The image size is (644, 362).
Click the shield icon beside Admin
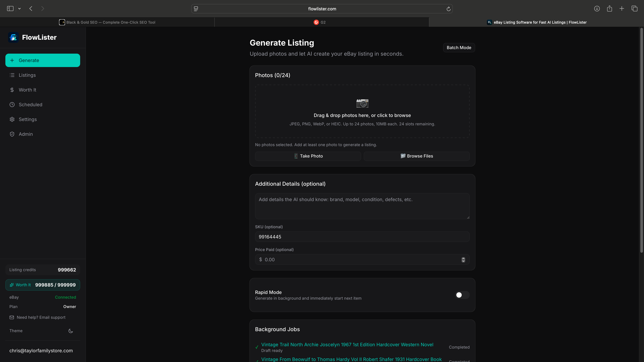[x=12, y=134]
